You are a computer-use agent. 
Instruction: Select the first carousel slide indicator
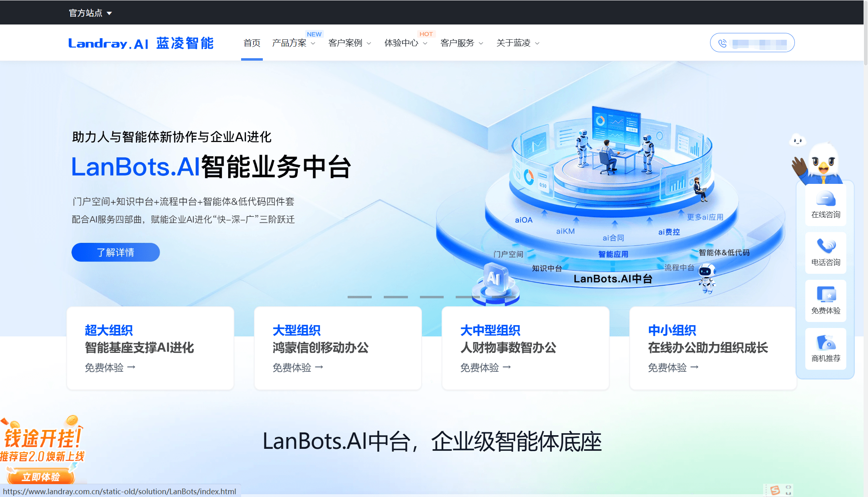360,297
